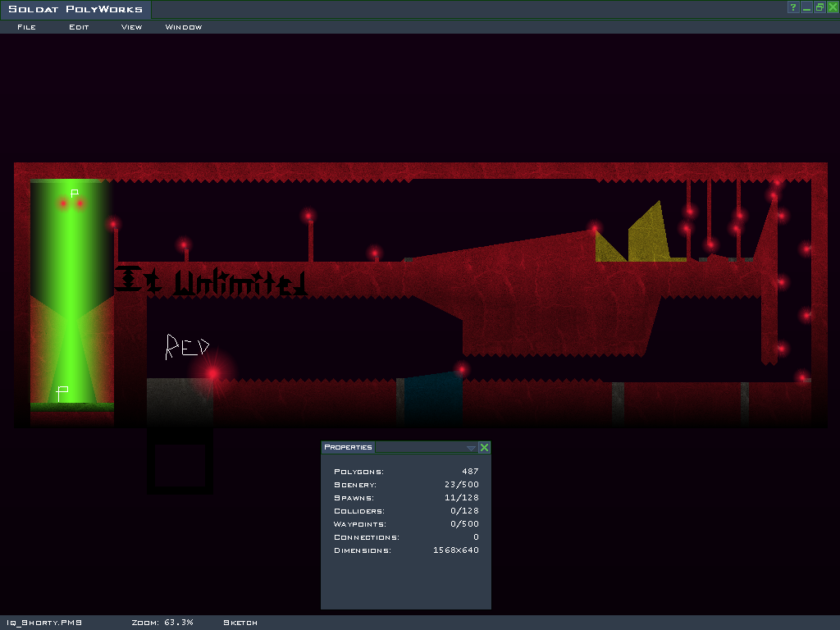
Task: Open the Window menu
Action: [184, 27]
